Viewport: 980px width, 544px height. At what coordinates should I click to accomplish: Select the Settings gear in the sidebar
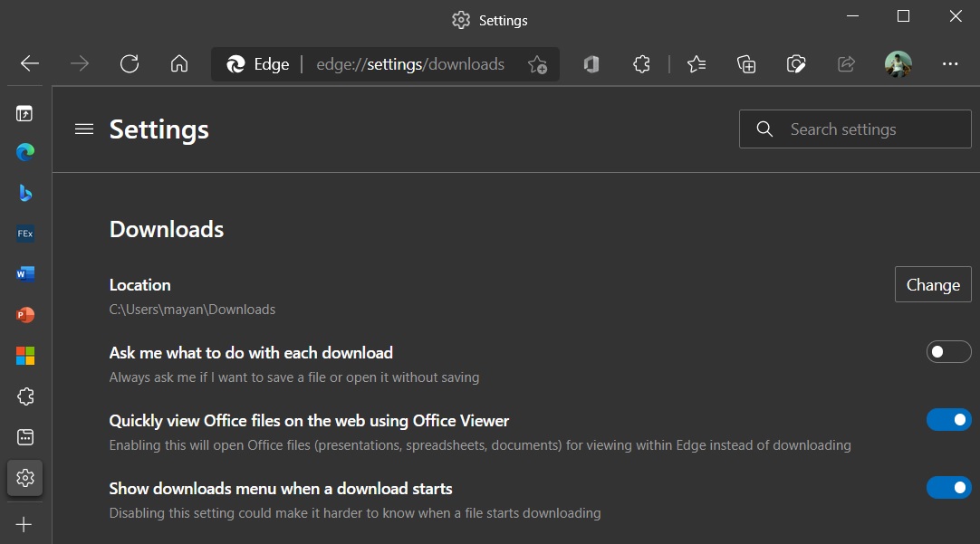[x=25, y=477]
